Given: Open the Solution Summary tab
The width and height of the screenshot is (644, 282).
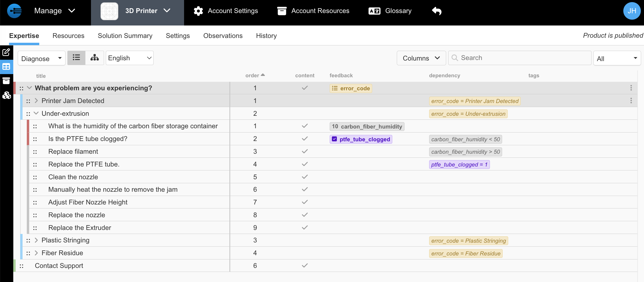Looking at the screenshot, I should (125, 36).
